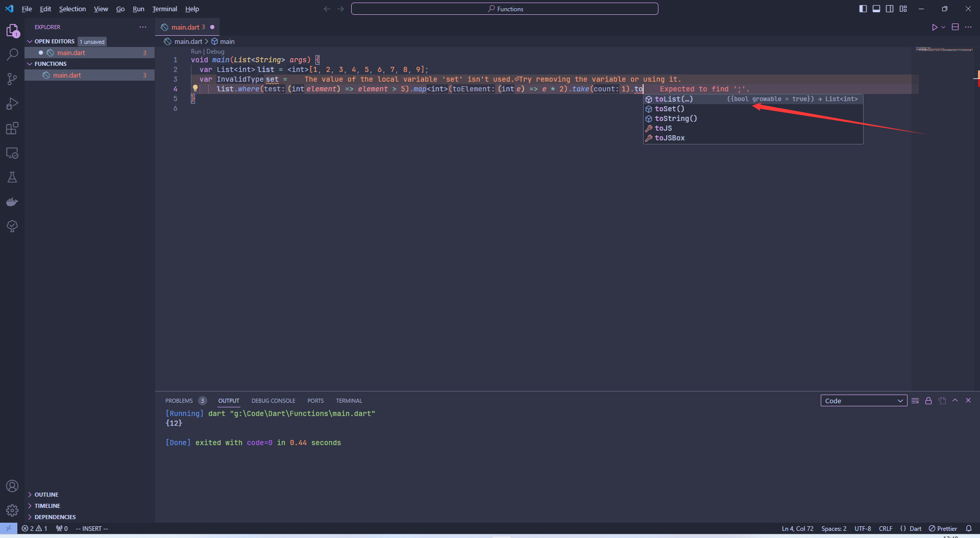Select main.dart under Open Editors
This screenshot has height=538, width=980.
[90, 53]
